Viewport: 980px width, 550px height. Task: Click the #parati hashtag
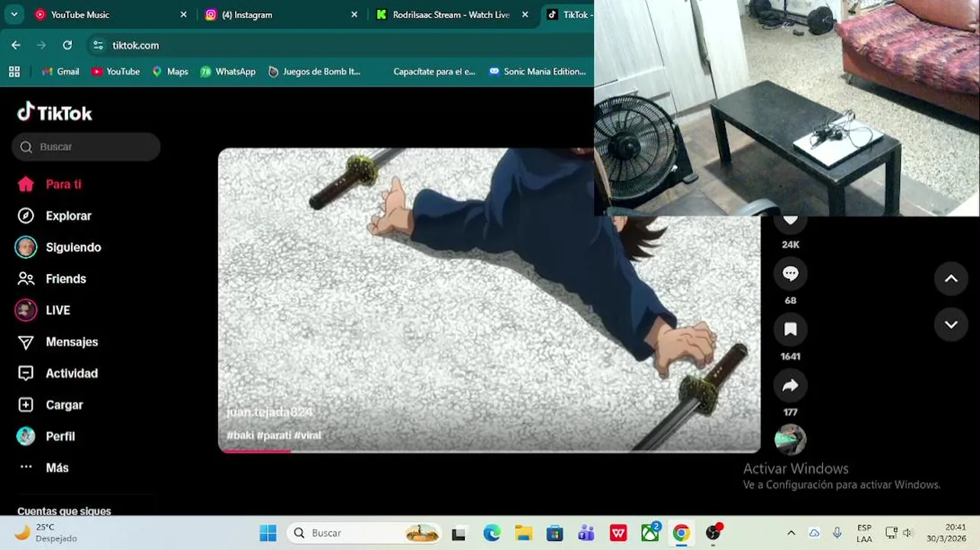pyautogui.click(x=273, y=435)
